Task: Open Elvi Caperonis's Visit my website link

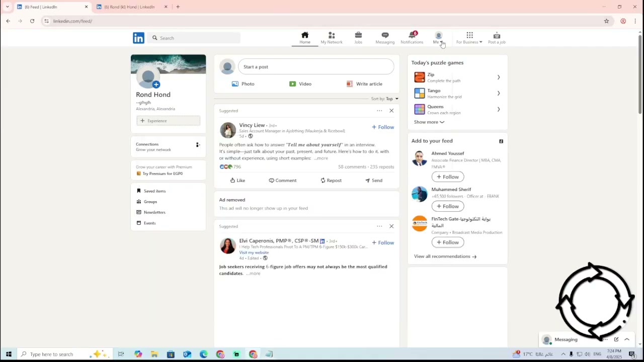Action: pos(254,252)
